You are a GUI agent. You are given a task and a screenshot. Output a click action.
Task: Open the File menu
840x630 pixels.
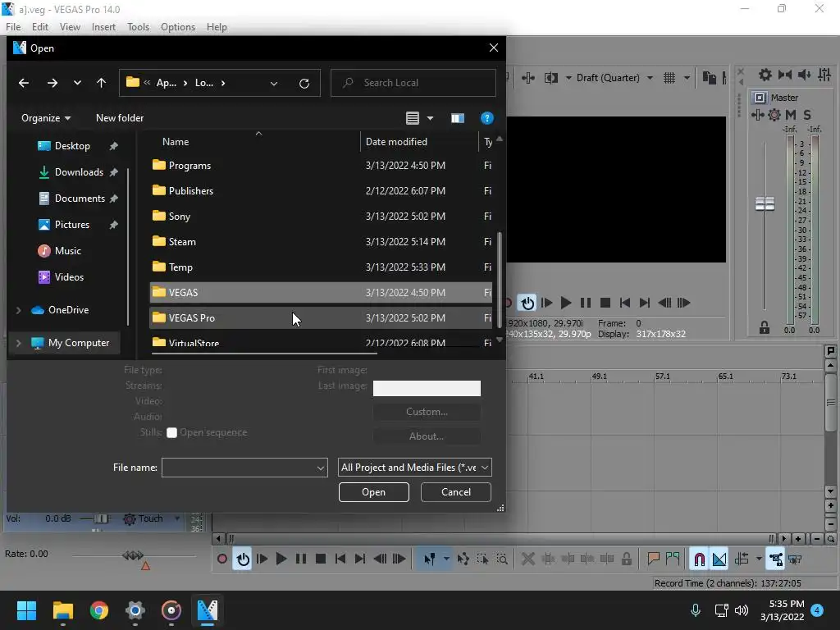(x=13, y=27)
